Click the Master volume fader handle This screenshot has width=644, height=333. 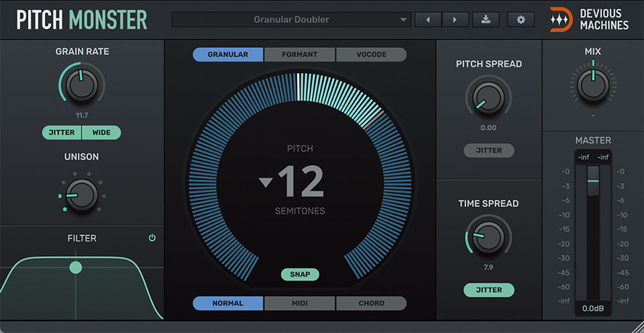(x=593, y=181)
